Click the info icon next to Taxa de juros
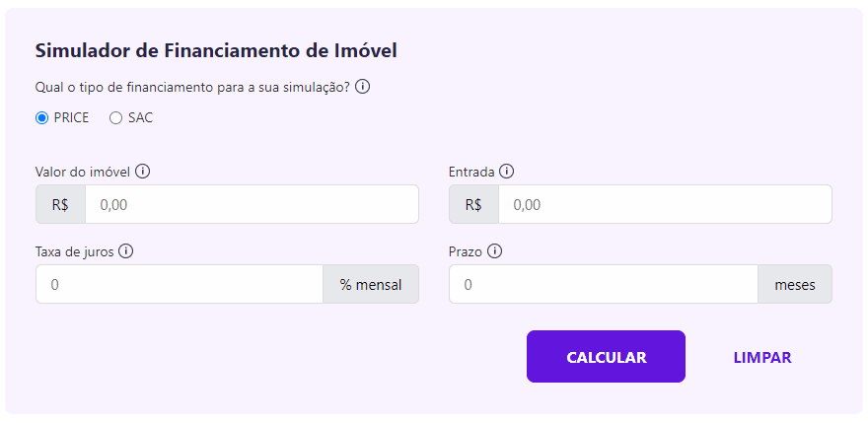868x423 pixels. (x=125, y=251)
